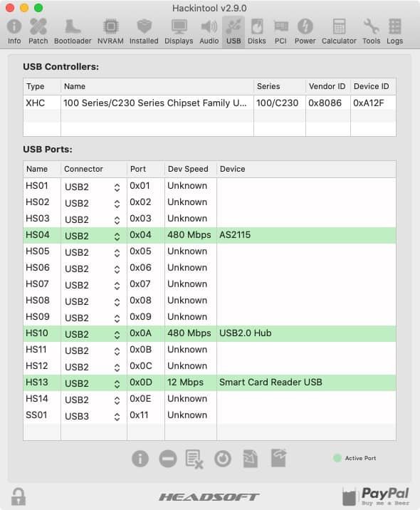Click the remove port minus button
This screenshot has height=510, width=420.
pos(168,459)
